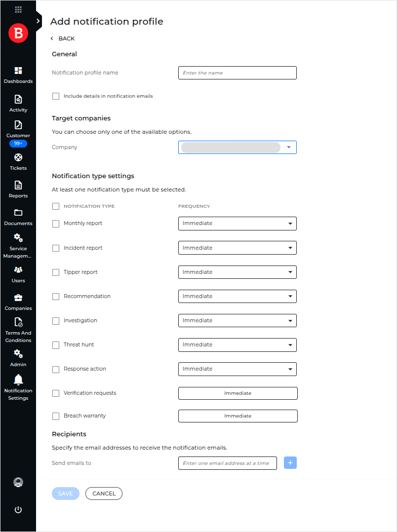The height and width of the screenshot is (532, 397).
Task: Go to Notification Settings
Action: (18, 387)
